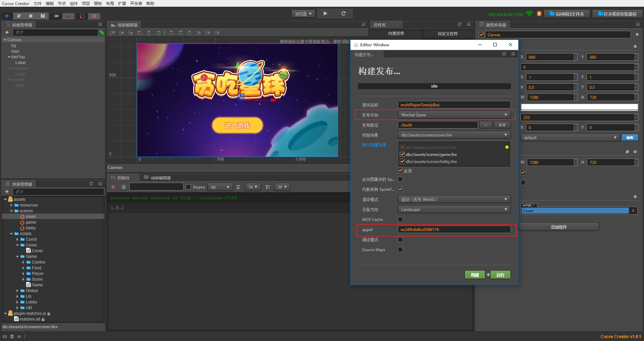Open the Landscape orientation dropdown
This screenshot has width=644, height=341.
(x=454, y=209)
